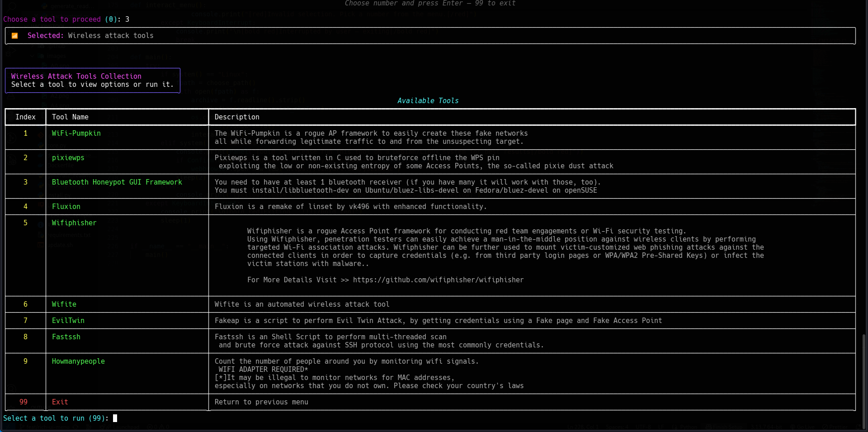Click index 5 in the tools table
Viewport: 868px width, 432px height.
click(25, 223)
